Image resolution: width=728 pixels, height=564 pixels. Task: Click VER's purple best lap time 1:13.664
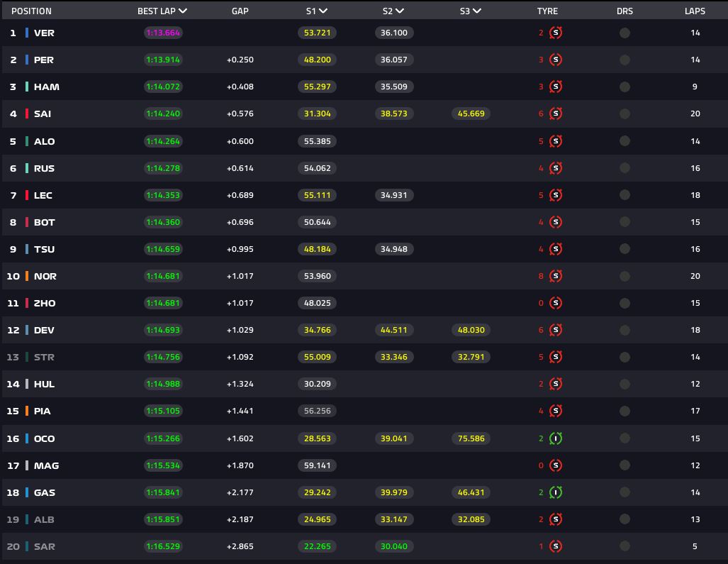click(x=163, y=33)
